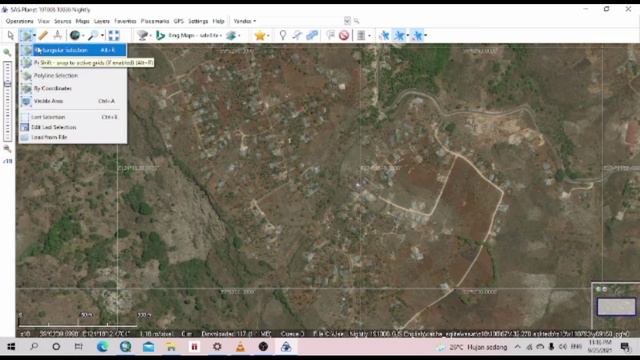Click the satellite dish source icon
640x360 pixels.
click(142, 36)
